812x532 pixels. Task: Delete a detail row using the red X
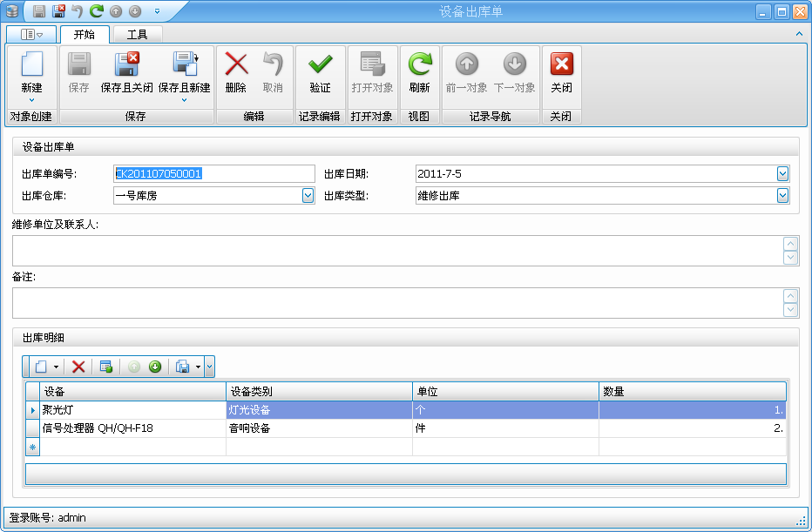(78, 367)
